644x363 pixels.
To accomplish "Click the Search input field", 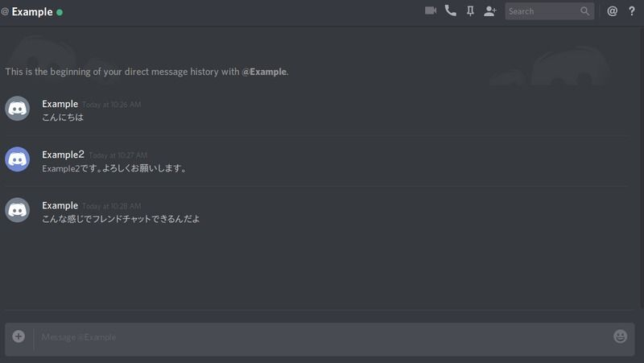I will (550, 11).
